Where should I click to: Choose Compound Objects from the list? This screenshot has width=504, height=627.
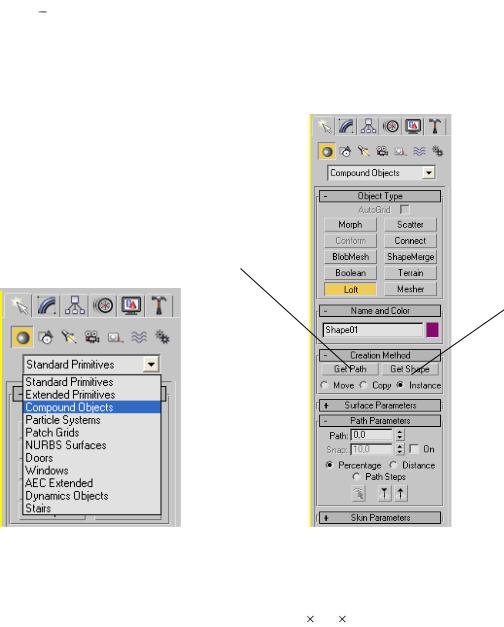point(92,407)
